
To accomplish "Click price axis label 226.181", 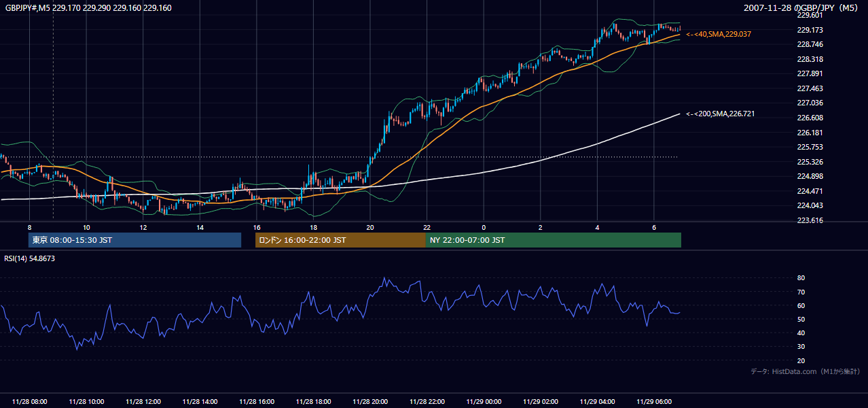I will click(810, 133).
